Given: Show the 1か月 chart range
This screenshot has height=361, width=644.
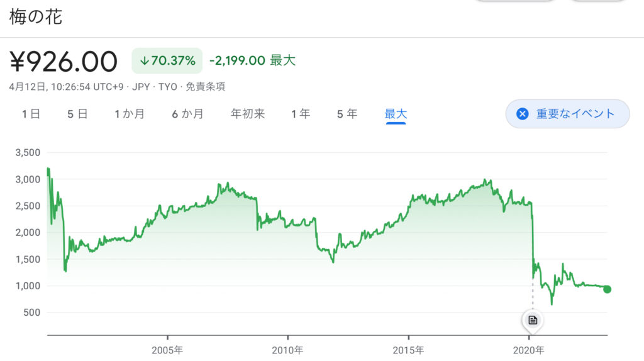Looking at the screenshot, I should [x=130, y=114].
